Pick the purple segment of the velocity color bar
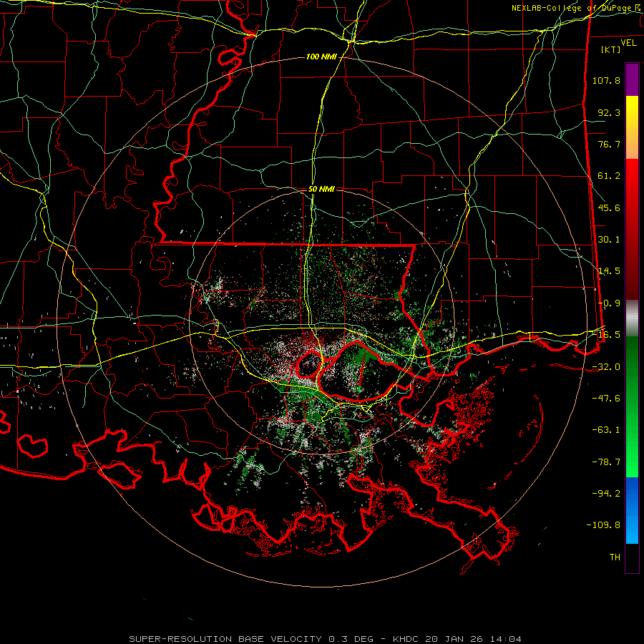The image size is (644, 644). (x=633, y=79)
